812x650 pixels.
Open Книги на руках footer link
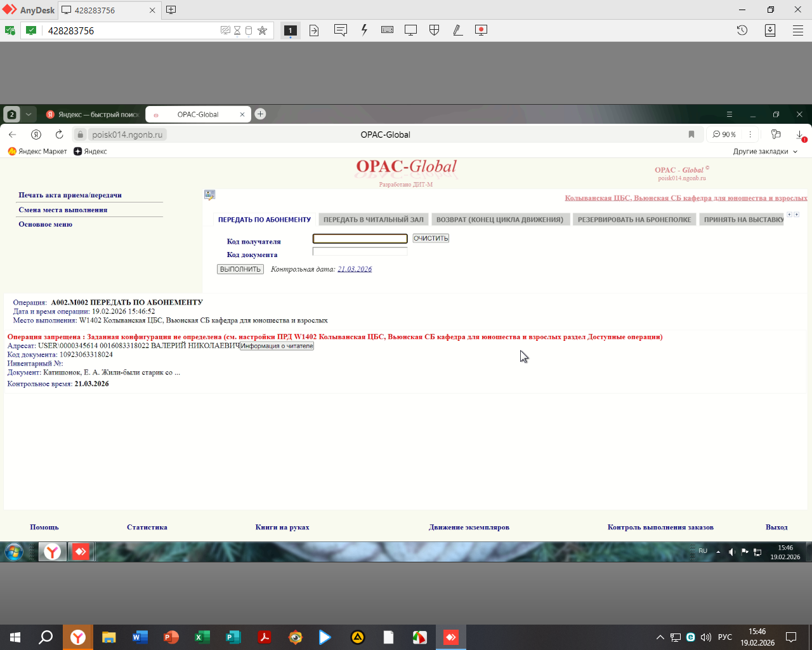pos(282,527)
